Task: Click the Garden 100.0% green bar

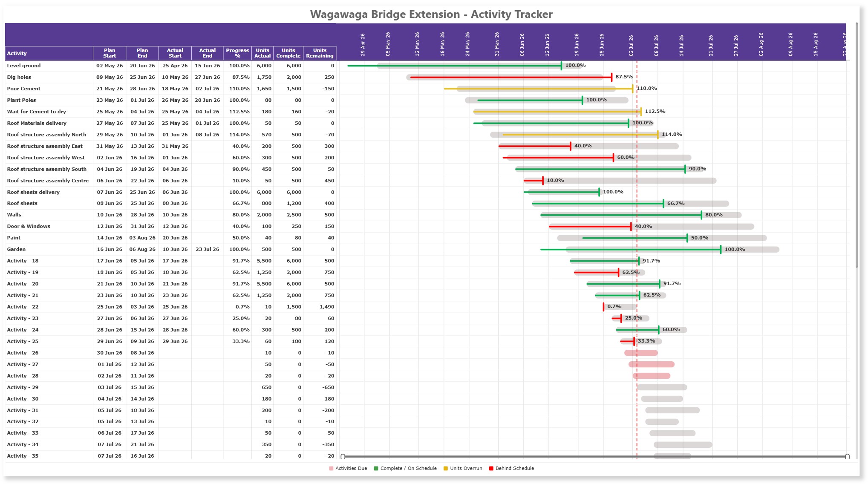Action: (x=631, y=250)
